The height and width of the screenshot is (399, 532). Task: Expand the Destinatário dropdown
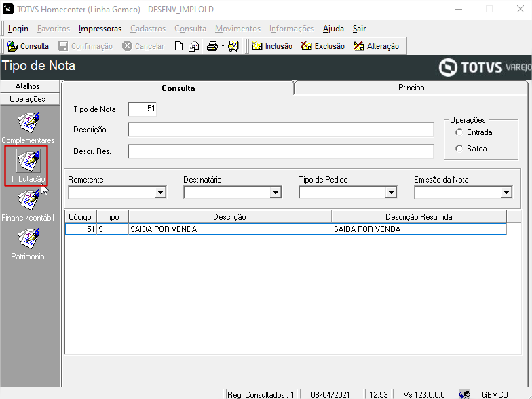pos(275,193)
